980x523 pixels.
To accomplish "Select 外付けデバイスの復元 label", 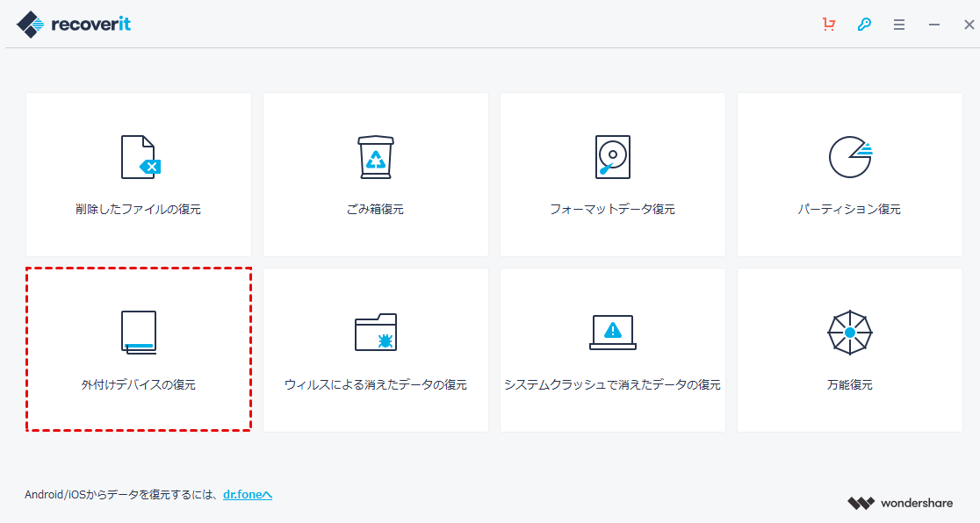I will [x=138, y=385].
